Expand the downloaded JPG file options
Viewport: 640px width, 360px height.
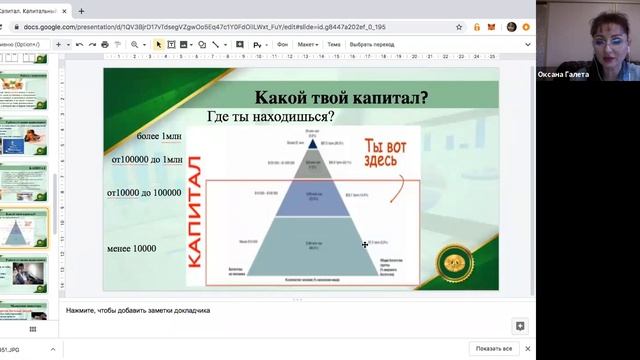click(x=53, y=349)
